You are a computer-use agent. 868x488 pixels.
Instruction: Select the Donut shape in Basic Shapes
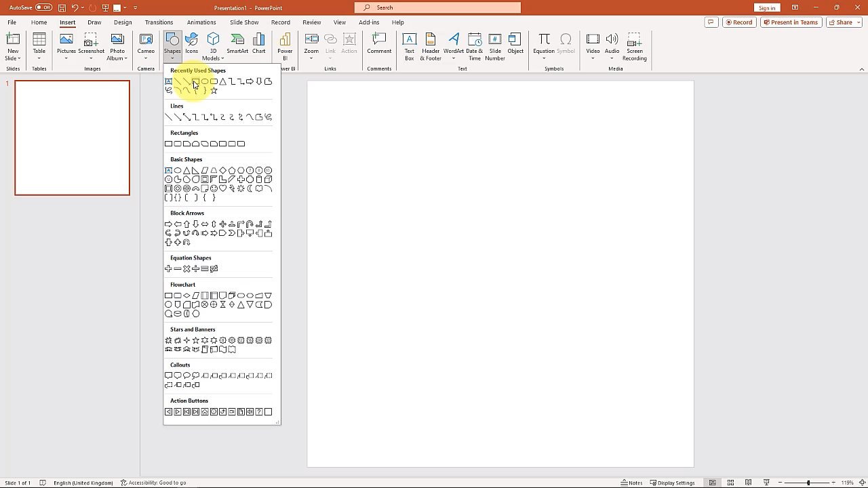(178, 188)
